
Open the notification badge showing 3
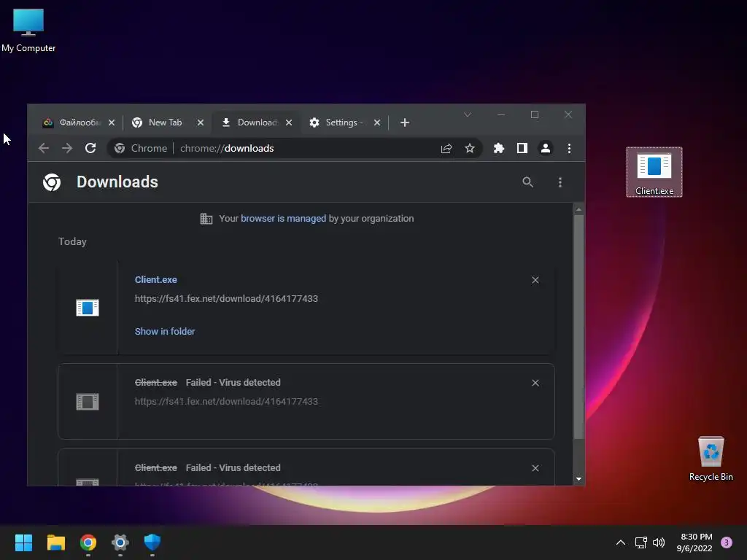coord(727,542)
